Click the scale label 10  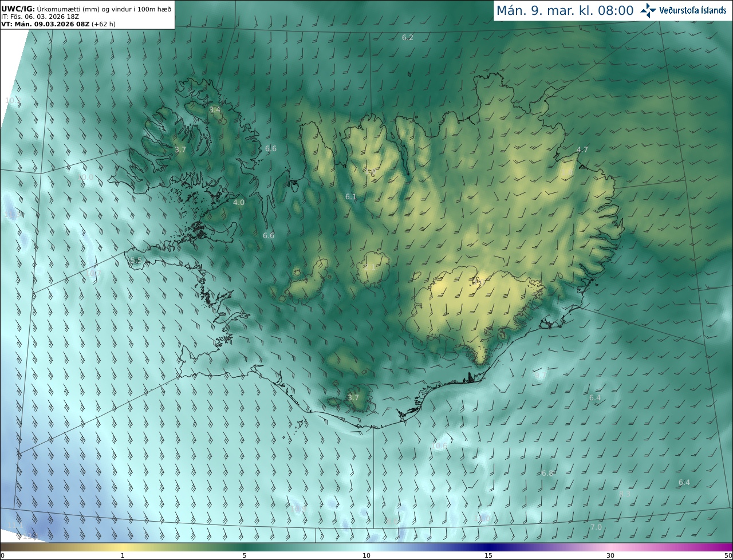point(366,555)
